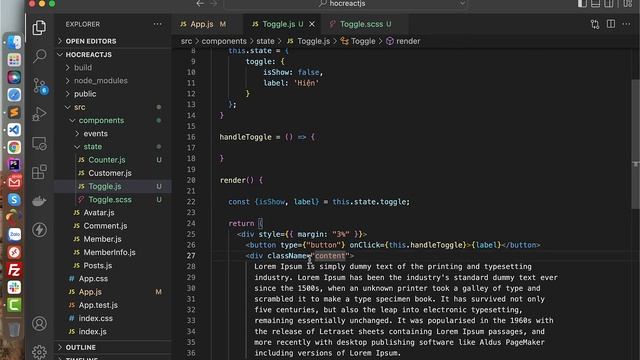Collapse the src folder
The image size is (640, 360).
[x=113, y=107]
